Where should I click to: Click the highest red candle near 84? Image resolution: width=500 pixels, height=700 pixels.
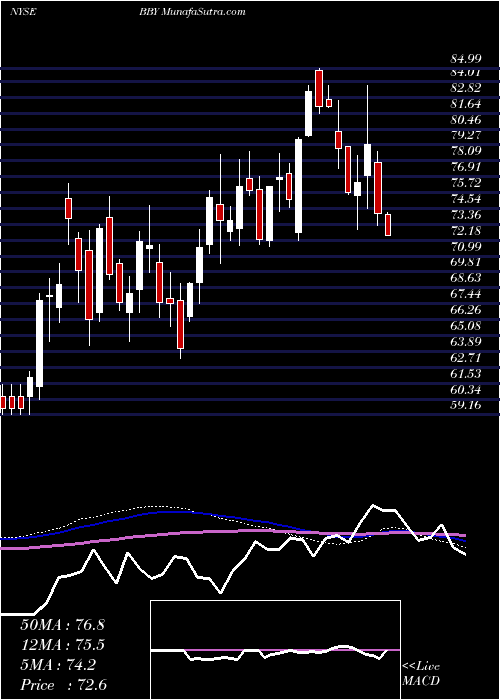click(318, 88)
